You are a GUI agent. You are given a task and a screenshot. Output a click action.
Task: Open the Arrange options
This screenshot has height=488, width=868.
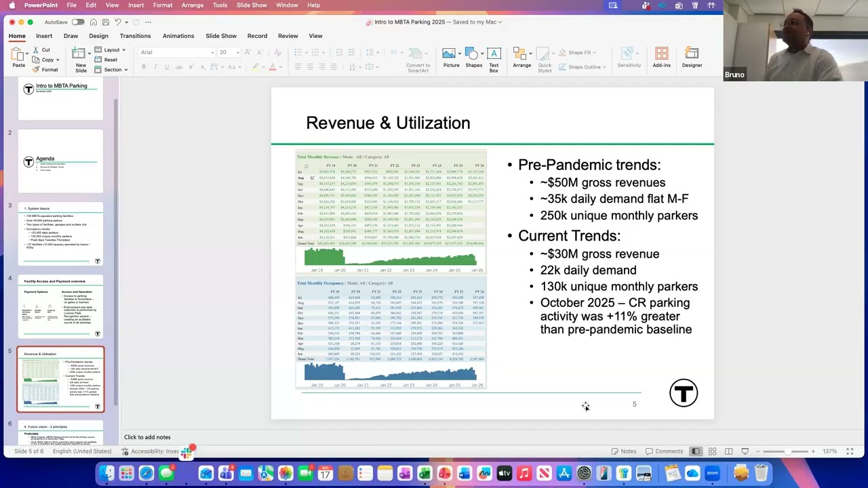click(521, 58)
